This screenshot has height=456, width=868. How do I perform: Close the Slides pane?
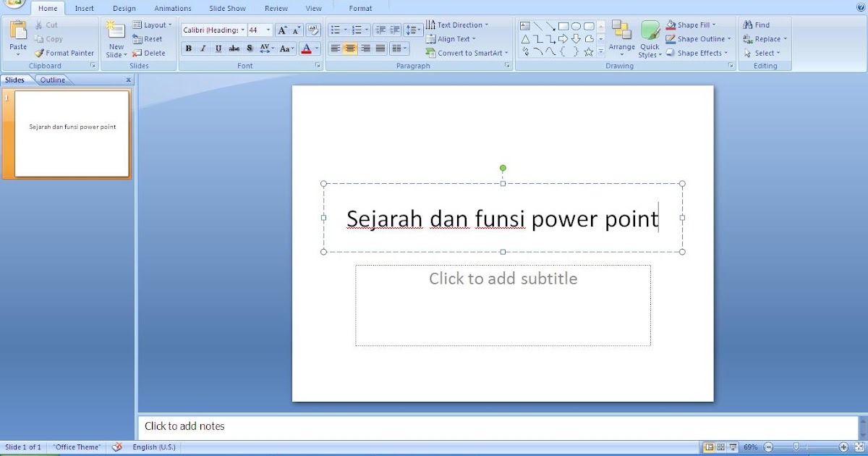click(129, 80)
